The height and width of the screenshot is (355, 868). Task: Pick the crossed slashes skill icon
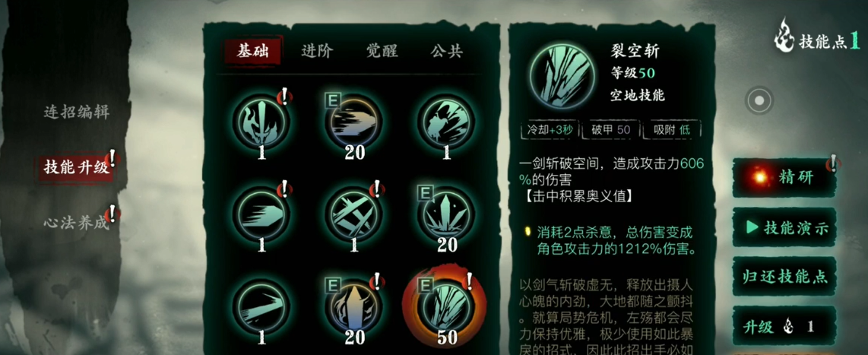click(x=353, y=213)
